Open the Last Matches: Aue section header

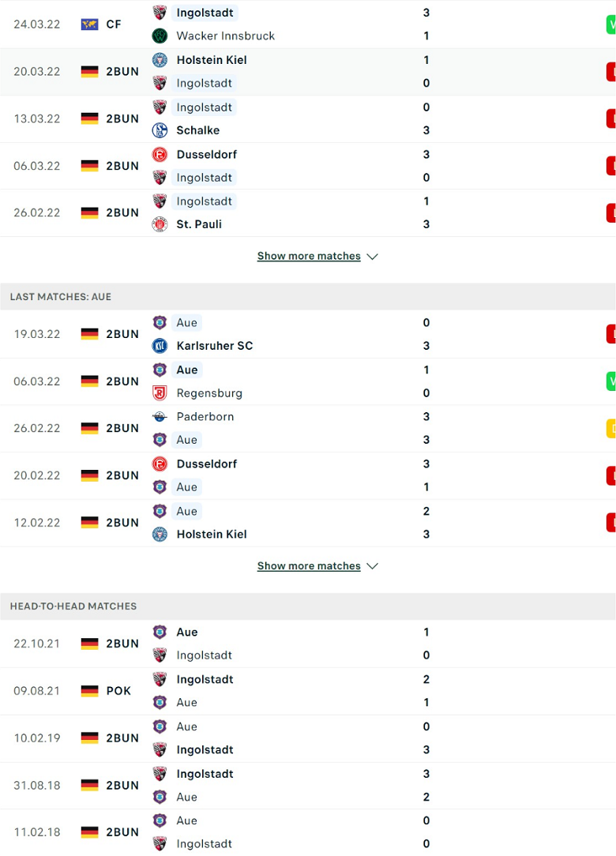pos(308,297)
